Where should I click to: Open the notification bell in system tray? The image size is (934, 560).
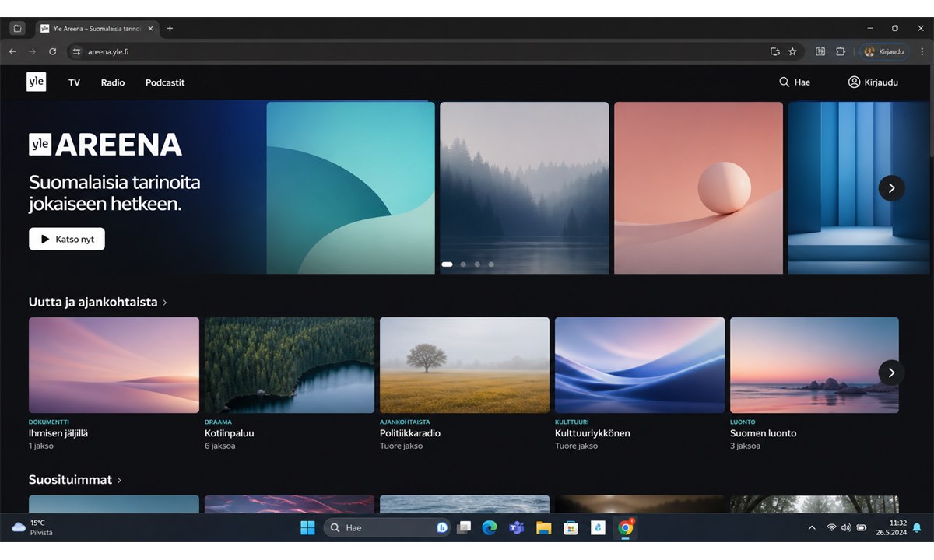click(x=917, y=527)
